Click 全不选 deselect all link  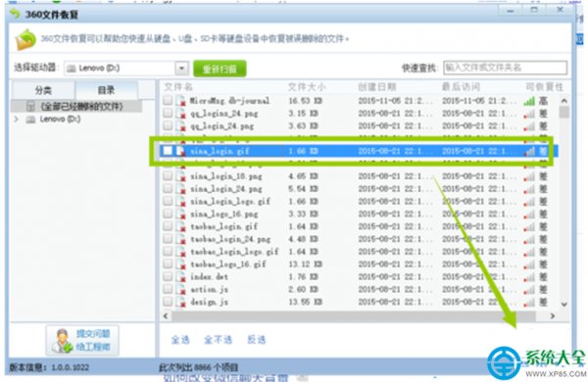pos(218,340)
